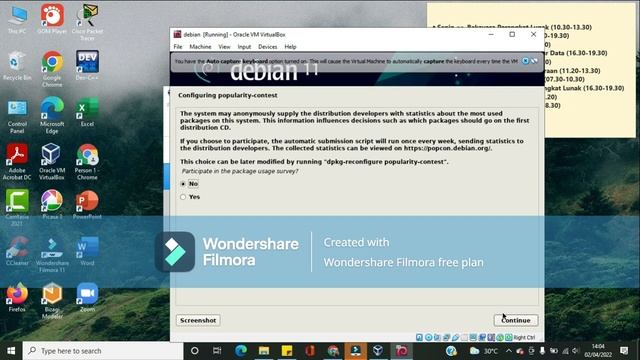640x360 pixels.
Task: Open File Explorer from the taskbar
Action: [264, 351]
